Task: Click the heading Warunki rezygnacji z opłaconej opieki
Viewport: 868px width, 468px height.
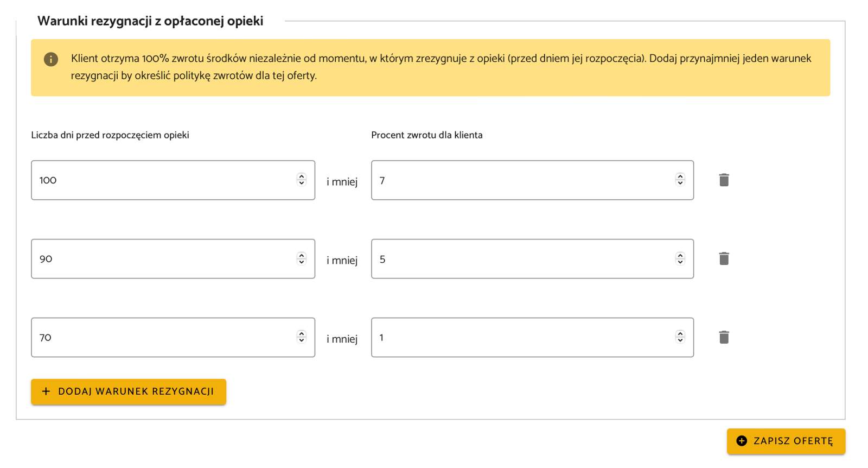Action: coord(150,21)
